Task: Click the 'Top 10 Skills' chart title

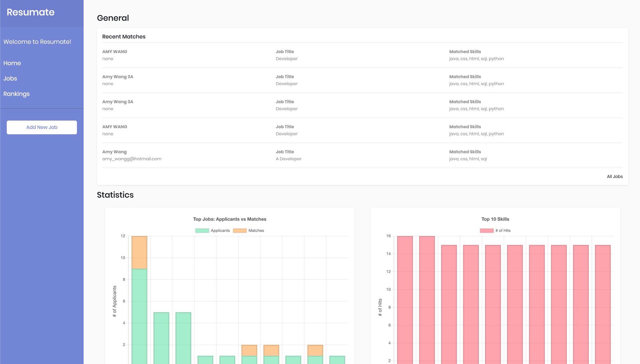Action: [x=495, y=219]
